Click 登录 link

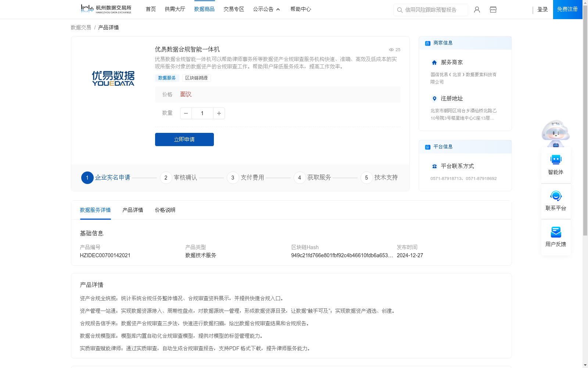tap(542, 10)
